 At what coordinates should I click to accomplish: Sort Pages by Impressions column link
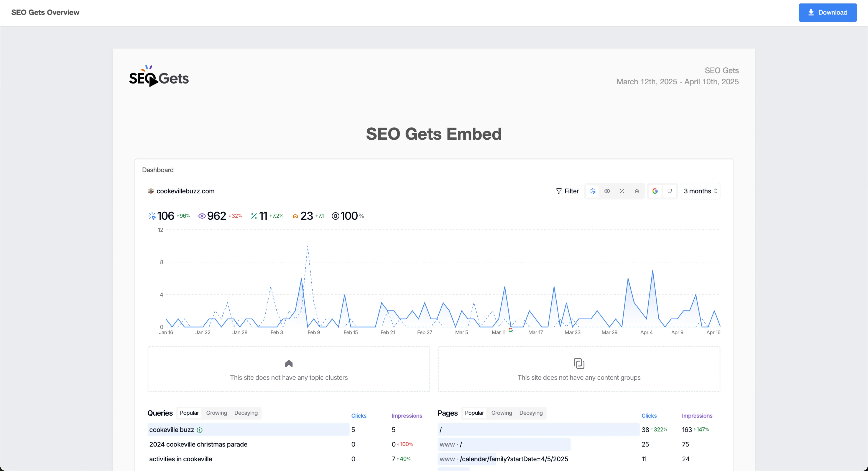tap(697, 416)
